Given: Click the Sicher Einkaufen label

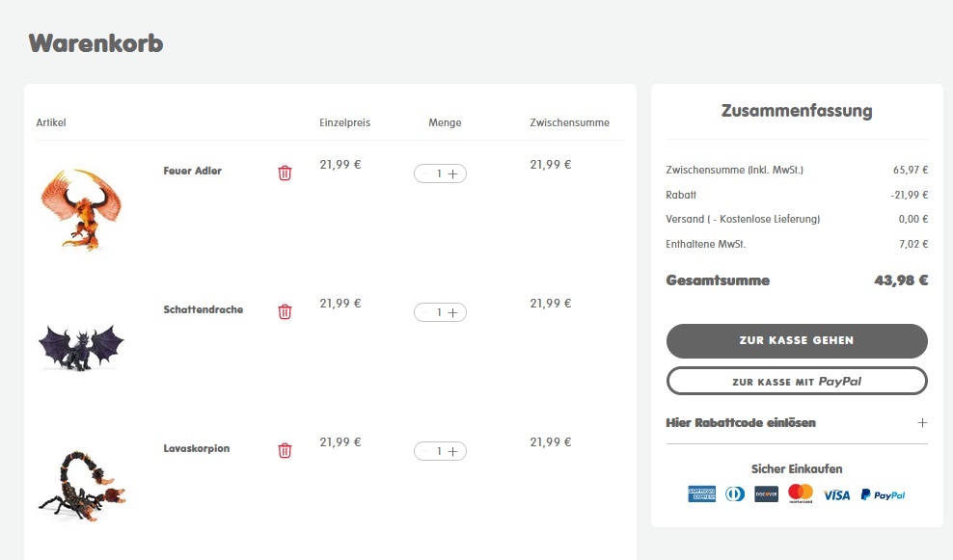Looking at the screenshot, I should click(x=797, y=468).
